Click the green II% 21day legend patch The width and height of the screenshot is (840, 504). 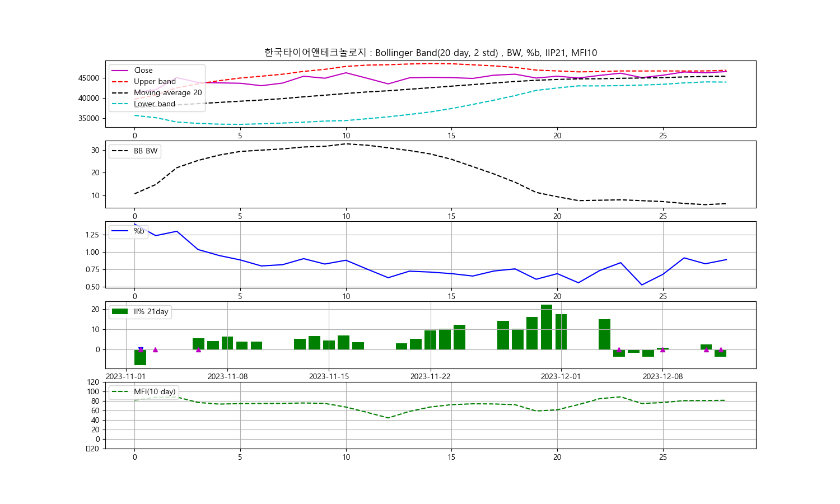coord(120,311)
